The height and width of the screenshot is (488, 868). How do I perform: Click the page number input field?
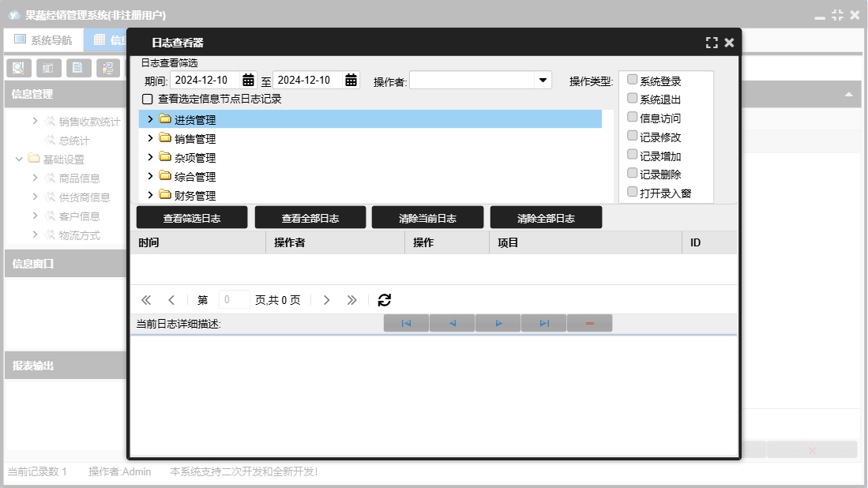pyautogui.click(x=234, y=300)
